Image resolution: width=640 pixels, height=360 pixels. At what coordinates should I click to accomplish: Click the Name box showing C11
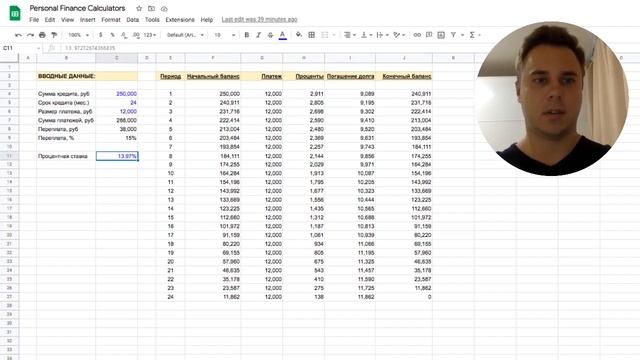(21, 48)
